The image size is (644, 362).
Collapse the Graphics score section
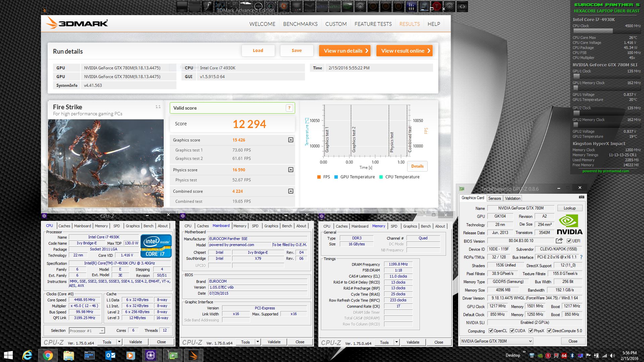(x=291, y=140)
